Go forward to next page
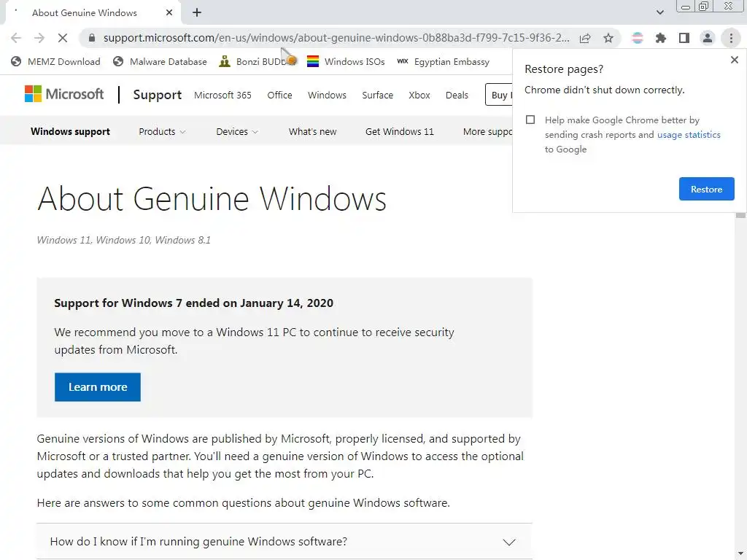The image size is (747, 560). click(x=39, y=38)
